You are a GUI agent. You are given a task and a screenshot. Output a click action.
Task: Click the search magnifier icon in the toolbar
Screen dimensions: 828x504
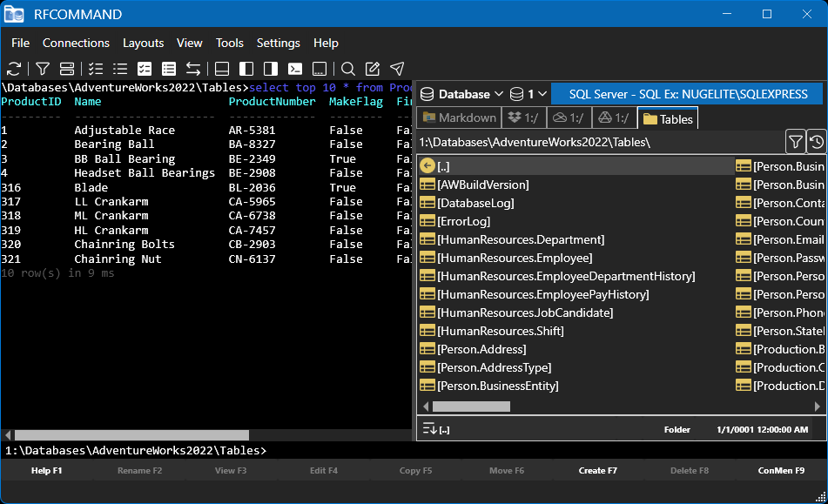pos(348,69)
